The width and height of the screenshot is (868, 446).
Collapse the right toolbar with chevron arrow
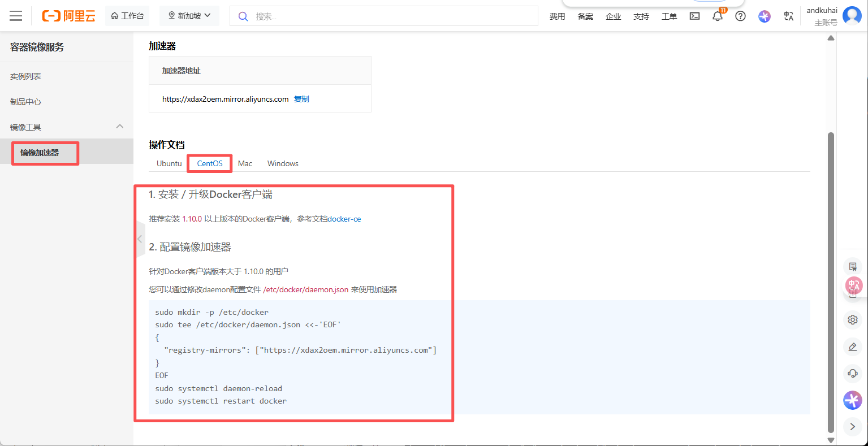(852, 426)
